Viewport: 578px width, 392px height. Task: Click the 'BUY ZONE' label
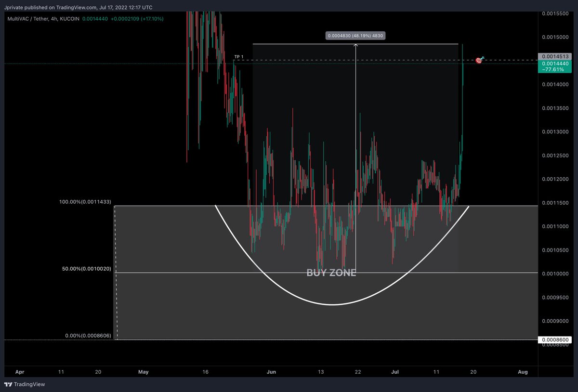click(331, 273)
